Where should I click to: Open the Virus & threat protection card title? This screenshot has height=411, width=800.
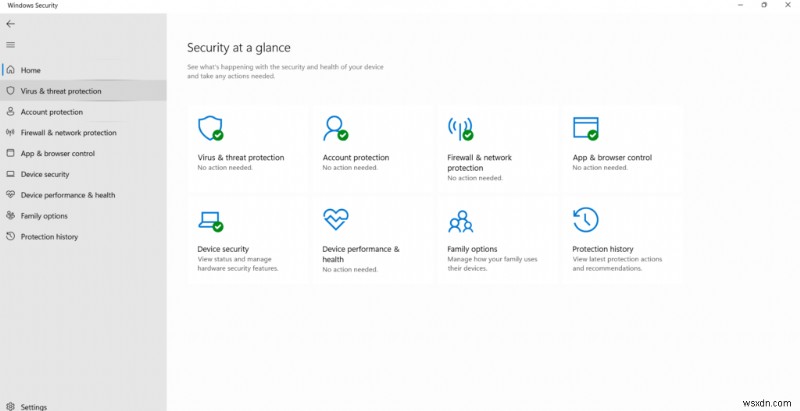(241, 158)
